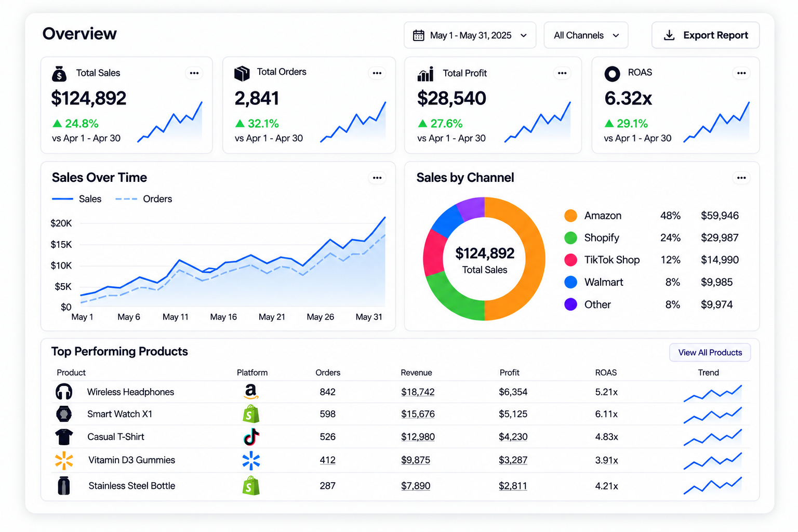This screenshot has height=532, width=798.
Task: Open the Sales by Channel options menu
Action: pos(741,178)
